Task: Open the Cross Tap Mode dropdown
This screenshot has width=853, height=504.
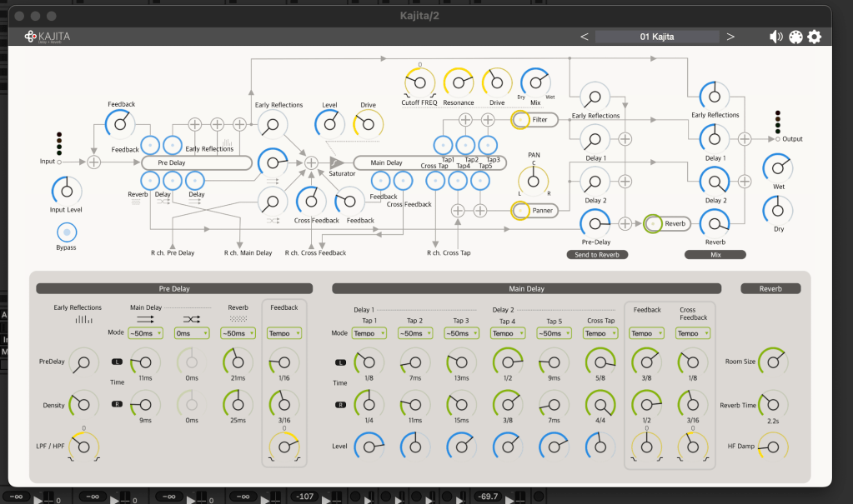Action: pyautogui.click(x=600, y=333)
